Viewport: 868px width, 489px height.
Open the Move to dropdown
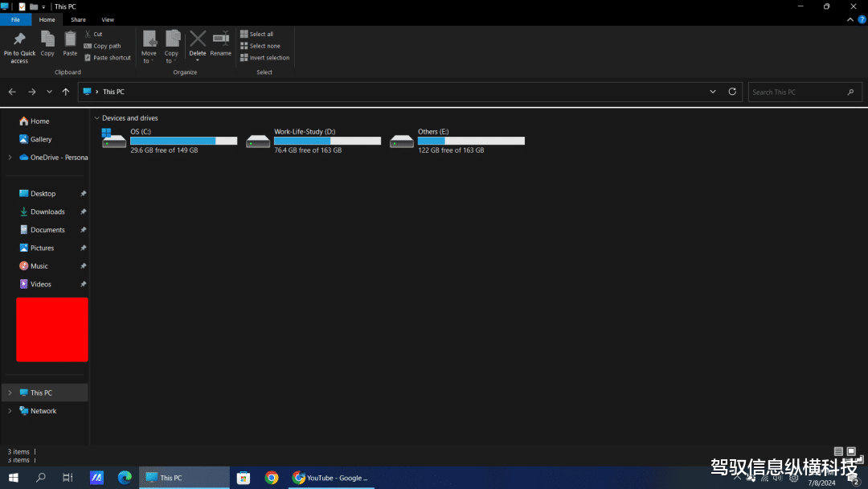149,47
